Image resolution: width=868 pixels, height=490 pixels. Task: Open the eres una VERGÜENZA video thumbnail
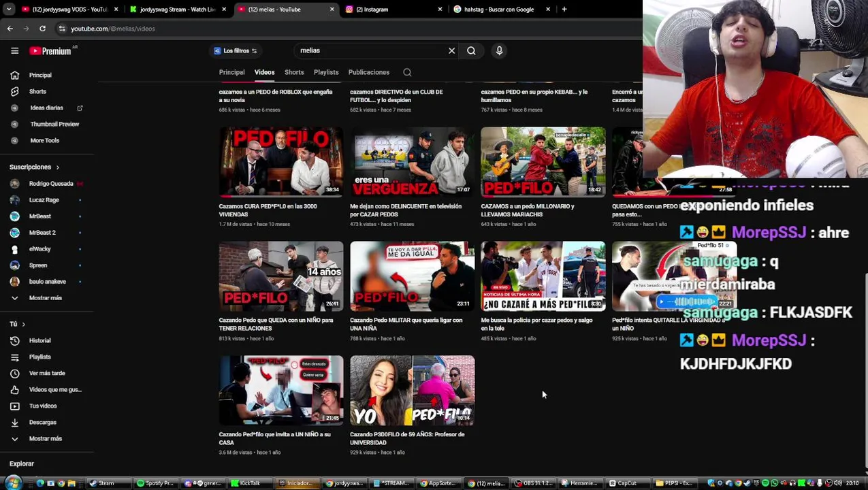tap(412, 162)
